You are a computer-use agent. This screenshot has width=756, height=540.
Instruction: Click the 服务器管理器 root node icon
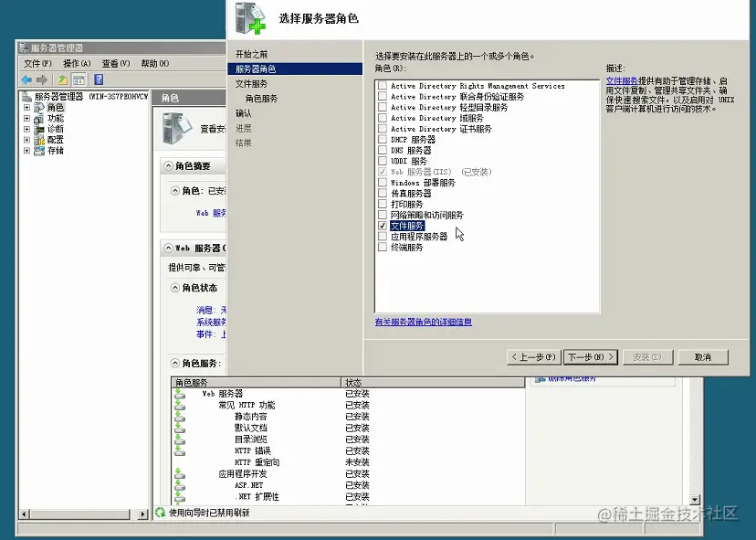click(27, 97)
